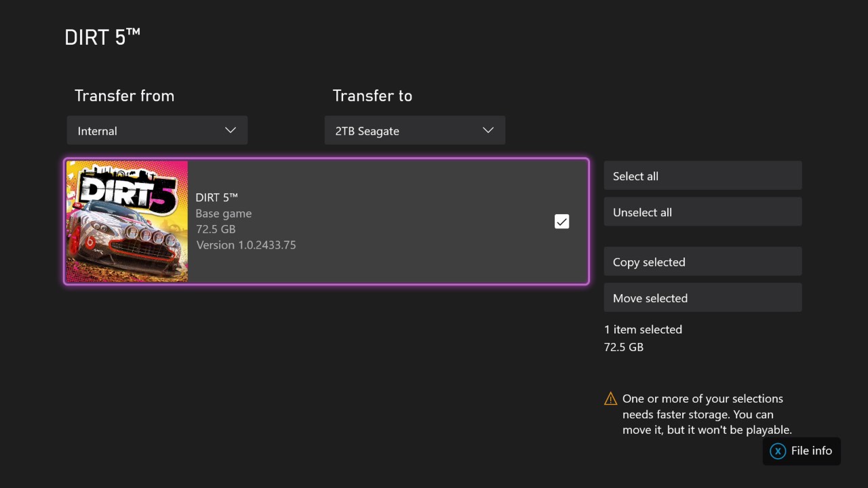The image size is (868, 488).
Task: Click the Transfer from heading
Action: point(124,96)
